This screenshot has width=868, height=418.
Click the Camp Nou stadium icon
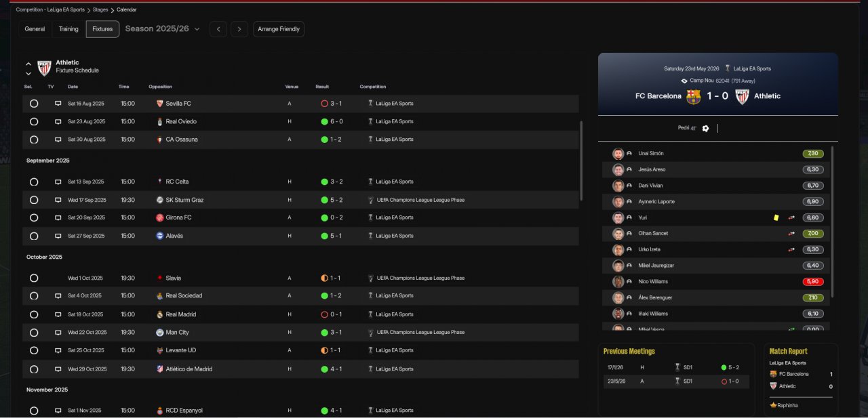(684, 81)
